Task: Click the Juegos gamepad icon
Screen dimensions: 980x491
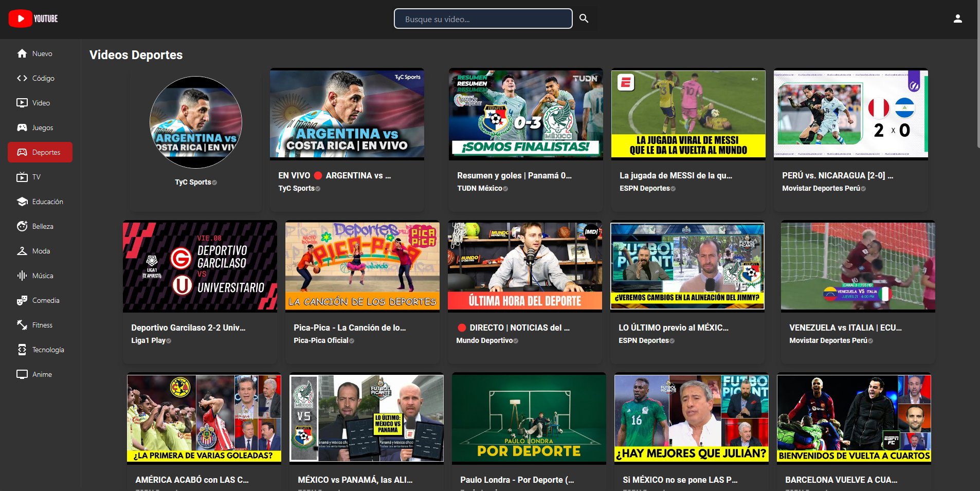Action: (x=22, y=128)
